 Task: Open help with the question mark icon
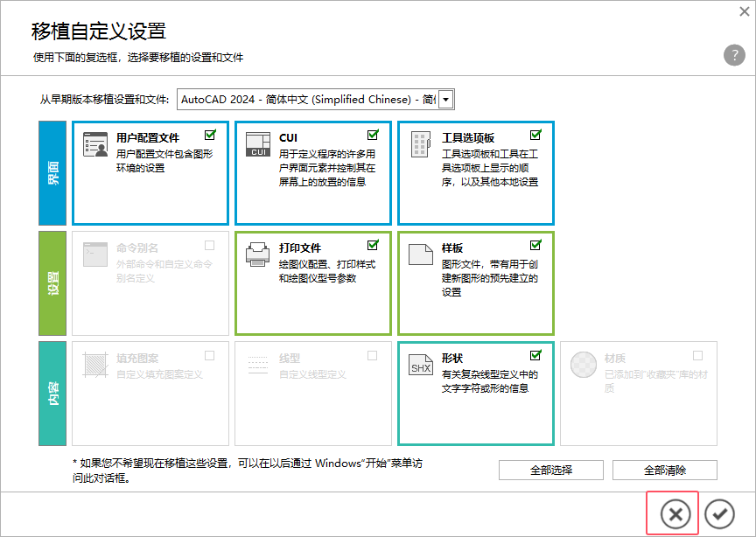click(734, 55)
